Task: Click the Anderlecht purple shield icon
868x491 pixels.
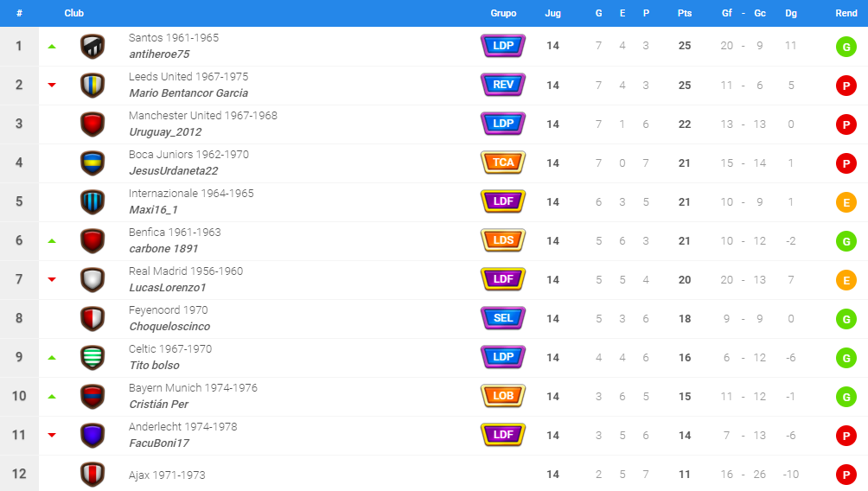Action: 93,436
